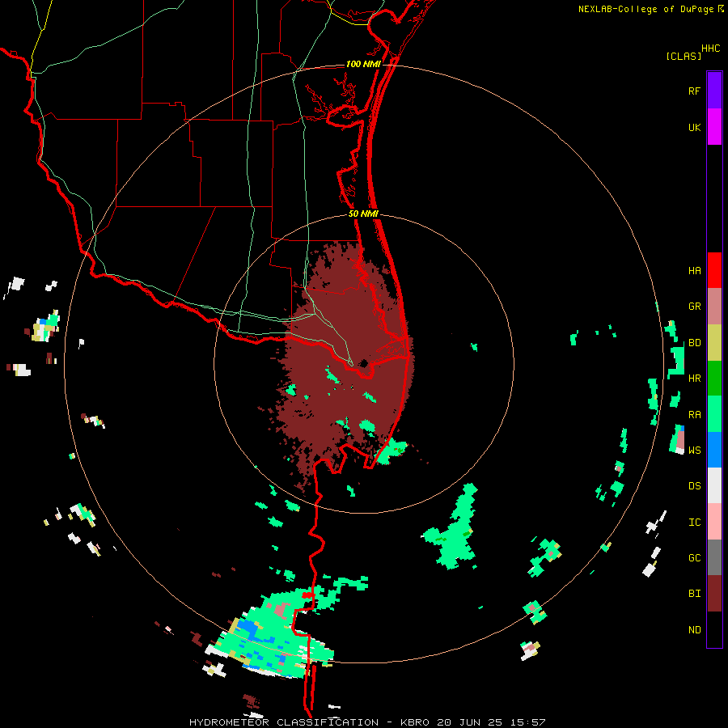The width and height of the screenshot is (728, 728).
Task: Click the BI dark red legend swatch
Action: pos(714,594)
